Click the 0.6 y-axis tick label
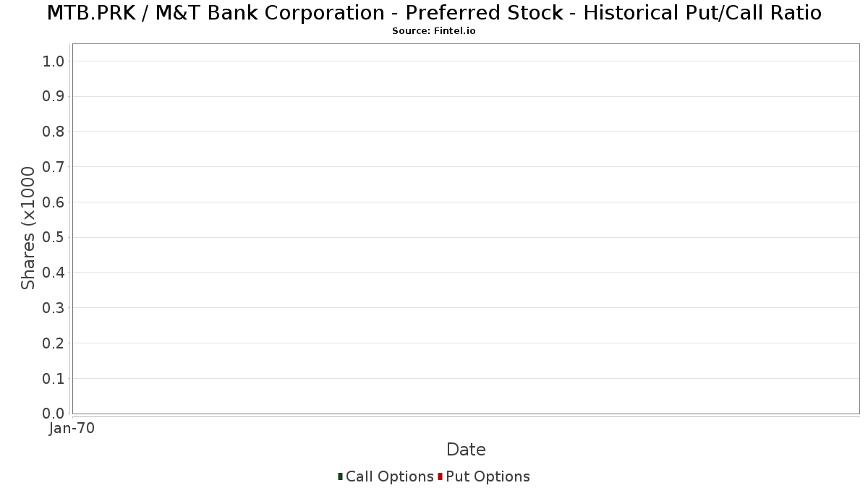868x488 pixels. pyautogui.click(x=54, y=202)
